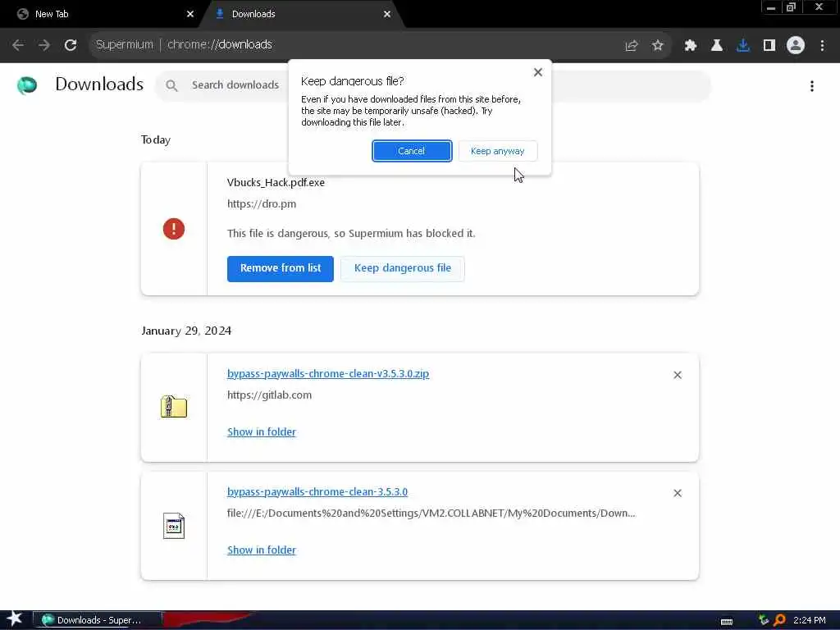Screen dimensions: 840x630
Task: Click the January 29, 2024 date heading
Action: coord(186,331)
